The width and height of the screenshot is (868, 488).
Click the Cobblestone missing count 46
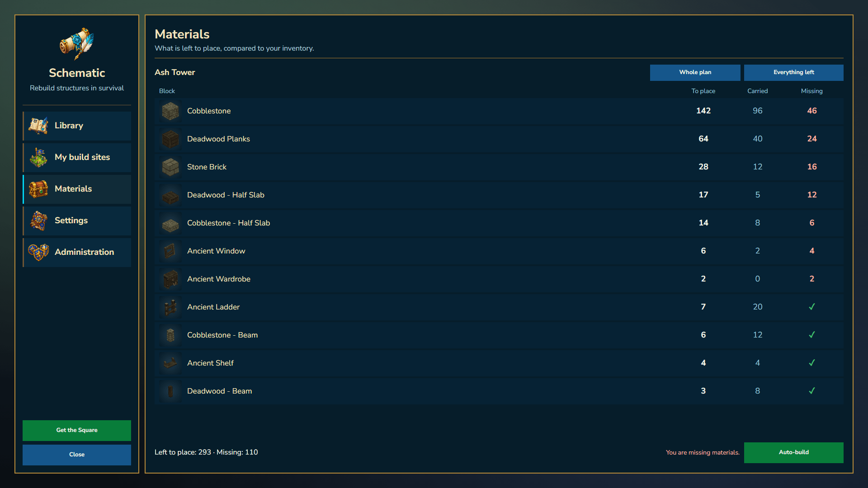coord(812,111)
